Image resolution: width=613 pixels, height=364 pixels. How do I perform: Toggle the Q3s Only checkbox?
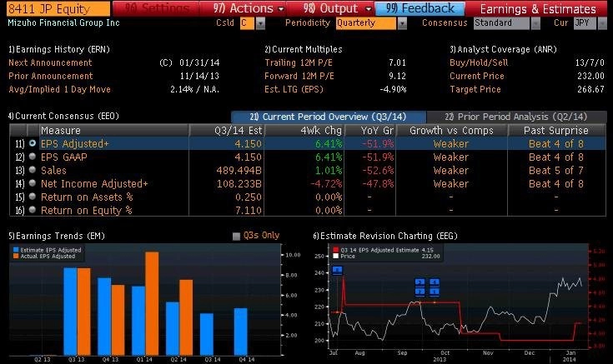click(x=236, y=236)
